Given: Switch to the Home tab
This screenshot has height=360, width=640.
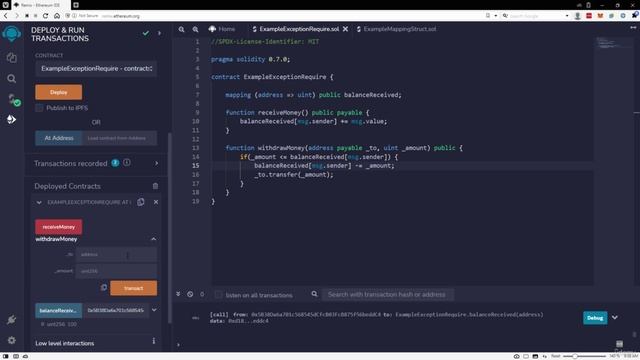Looking at the screenshot, I should (x=222, y=29).
